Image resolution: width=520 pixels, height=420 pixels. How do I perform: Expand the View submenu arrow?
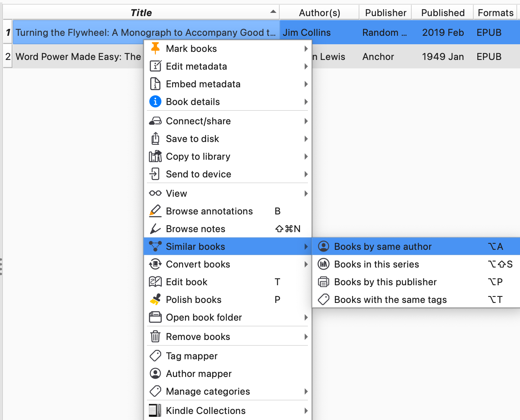pyautogui.click(x=306, y=194)
